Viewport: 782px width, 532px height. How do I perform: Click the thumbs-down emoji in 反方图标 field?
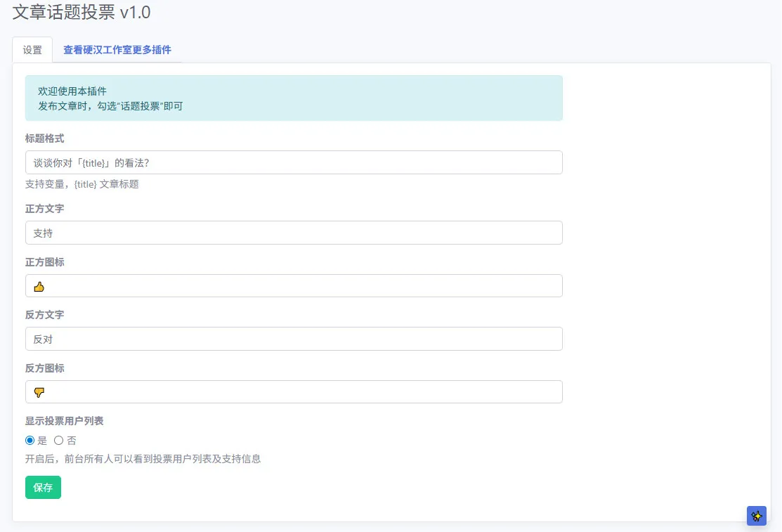point(39,392)
